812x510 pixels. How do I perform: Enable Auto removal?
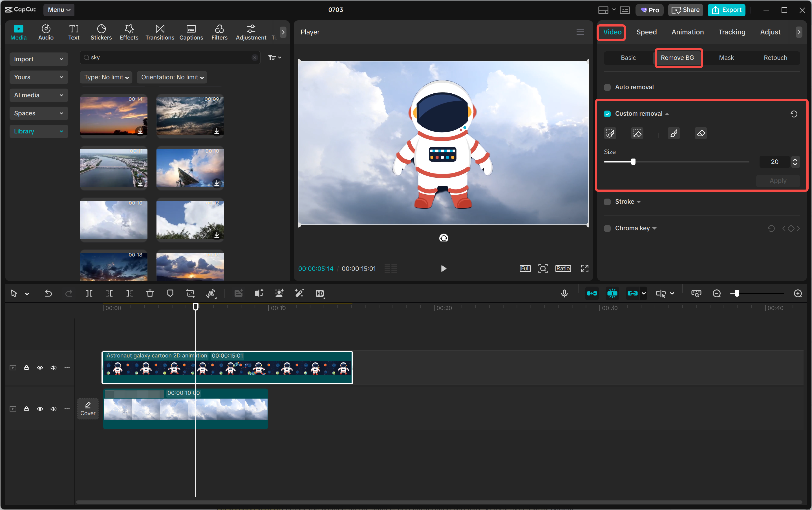pos(607,87)
